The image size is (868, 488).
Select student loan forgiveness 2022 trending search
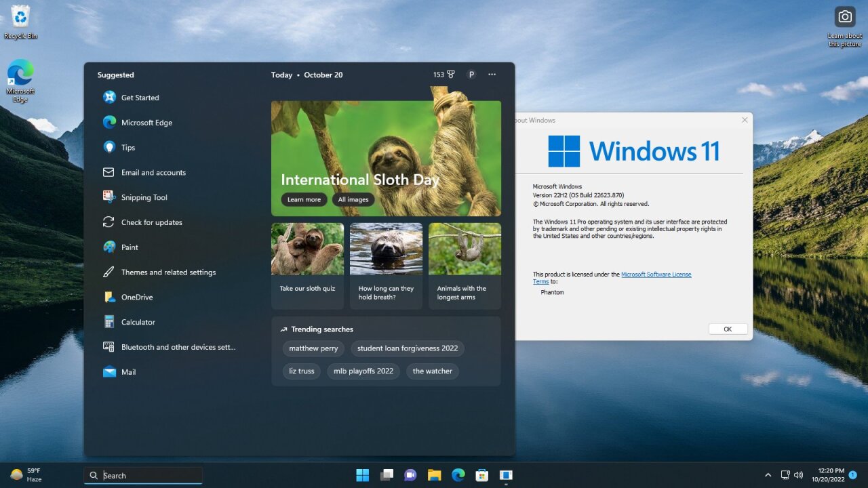[408, 348]
